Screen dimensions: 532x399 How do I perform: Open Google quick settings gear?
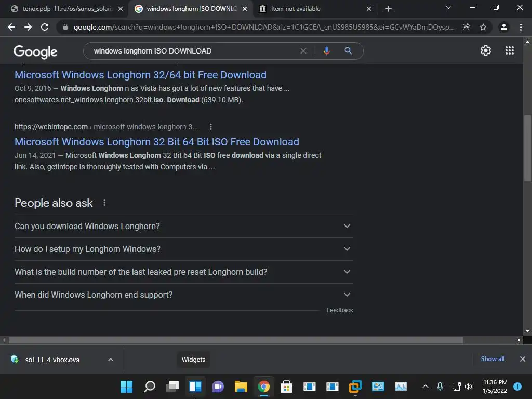coord(486,50)
